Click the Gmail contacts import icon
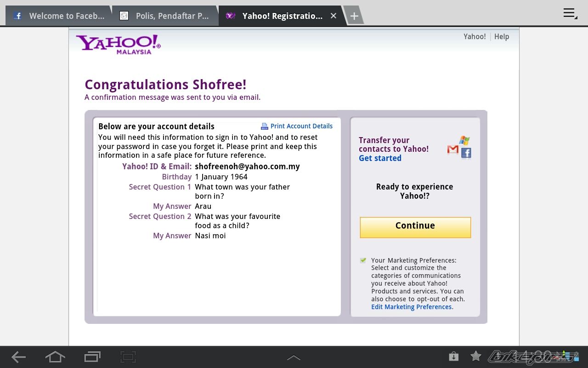The height and width of the screenshot is (368, 588). pos(453,149)
